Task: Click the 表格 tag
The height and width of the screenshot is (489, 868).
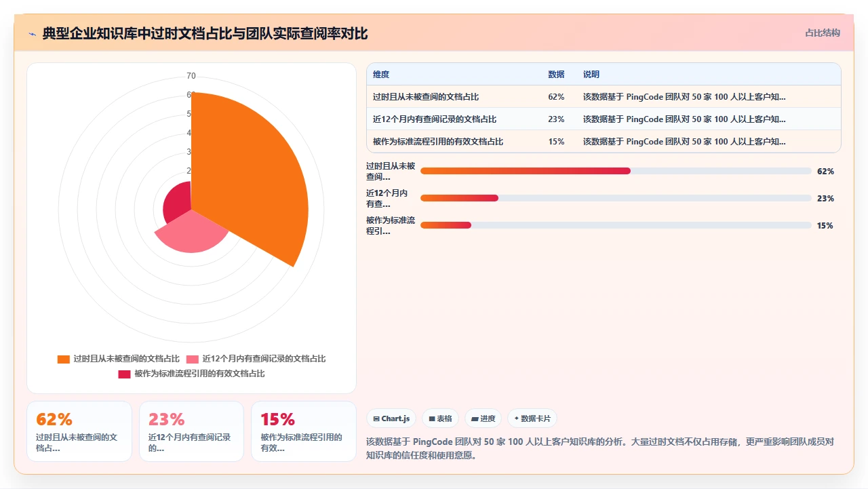Action: coord(440,418)
